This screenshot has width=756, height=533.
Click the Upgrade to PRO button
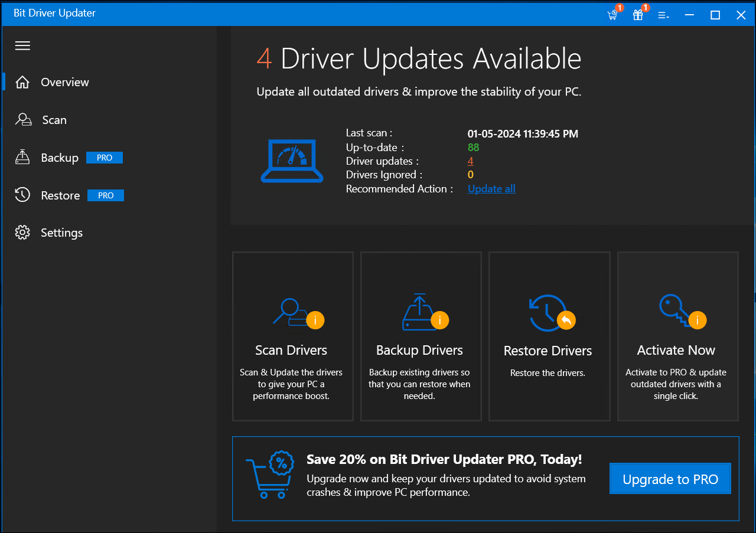pyautogui.click(x=670, y=479)
